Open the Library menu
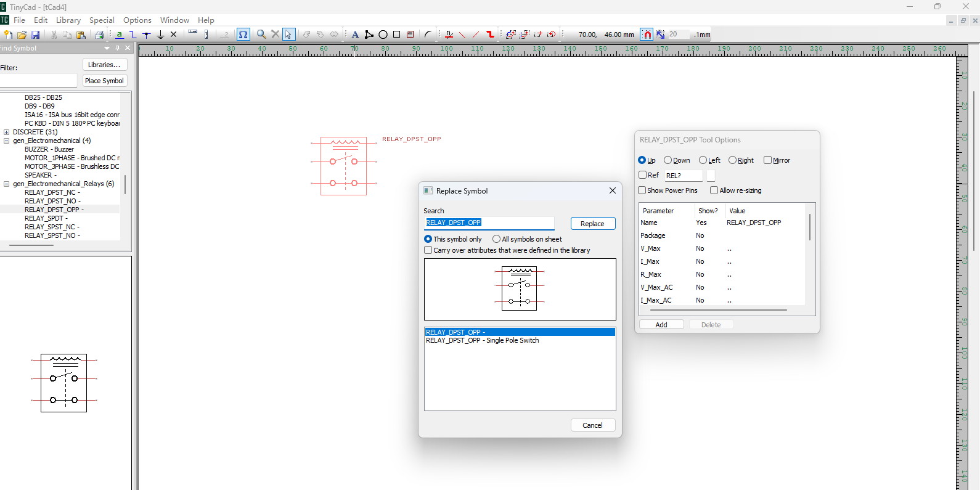This screenshot has width=980, height=490. [68, 20]
